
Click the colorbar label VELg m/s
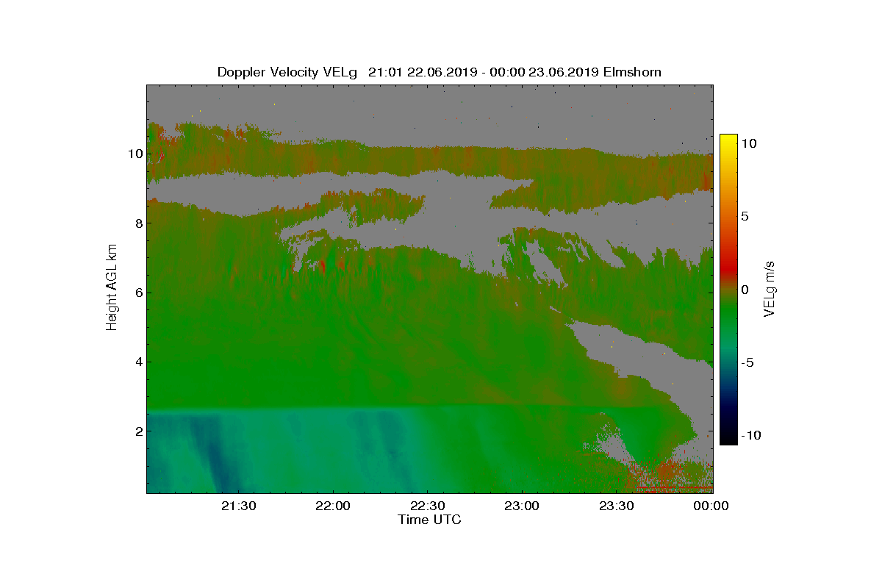pyautogui.click(x=770, y=288)
